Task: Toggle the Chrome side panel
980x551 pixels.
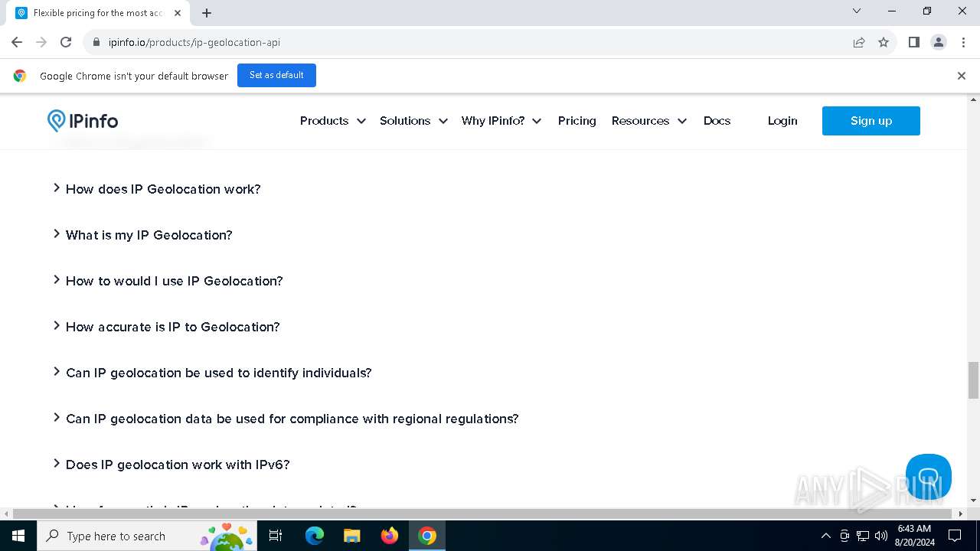Action: pyautogui.click(x=914, y=42)
